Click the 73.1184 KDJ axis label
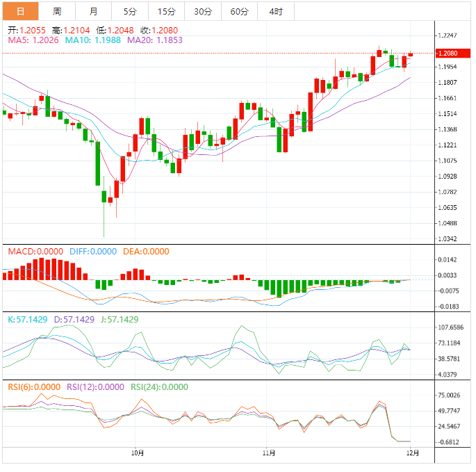The image size is (476, 472). click(449, 343)
